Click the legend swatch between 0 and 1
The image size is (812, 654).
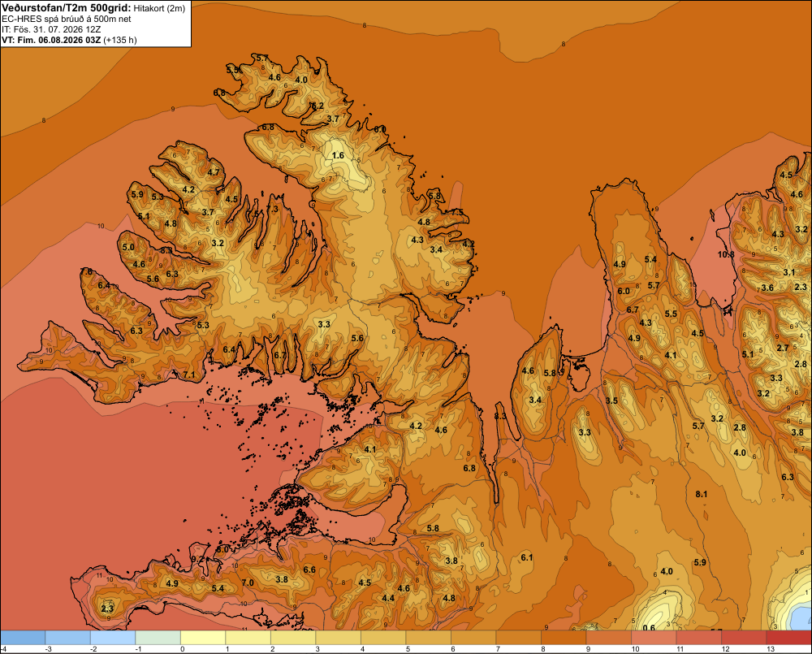pos(203,638)
